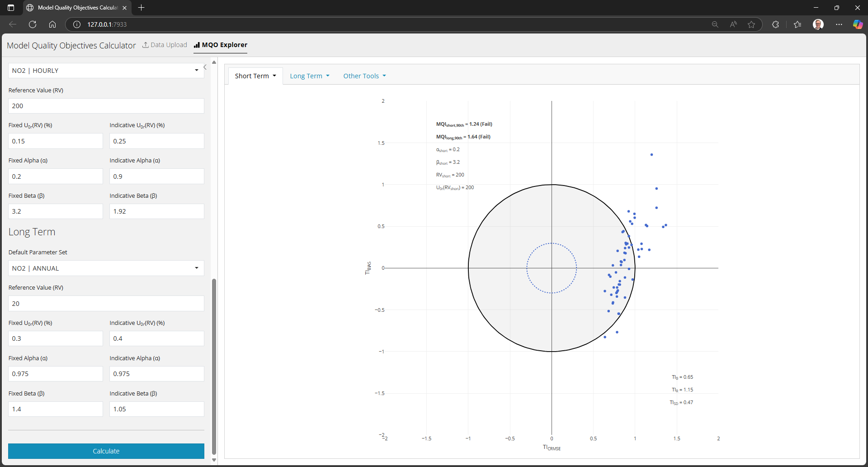Open the Other Tools dropdown menu
The height and width of the screenshot is (467, 868).
pos(364,76)
